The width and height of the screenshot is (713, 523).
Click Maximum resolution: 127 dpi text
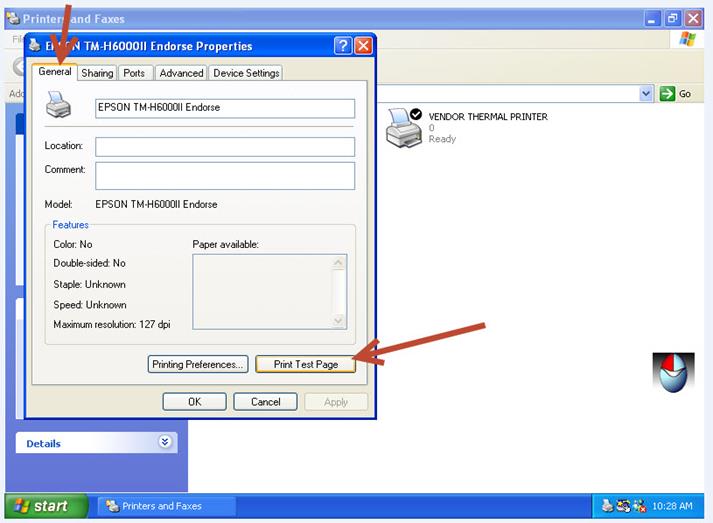(x=111, y=324)
